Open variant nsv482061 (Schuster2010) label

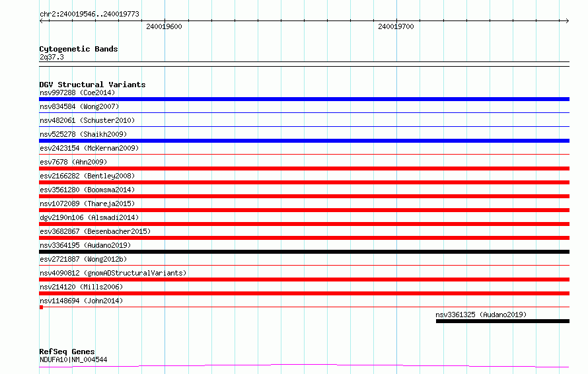tap(87, 120)
